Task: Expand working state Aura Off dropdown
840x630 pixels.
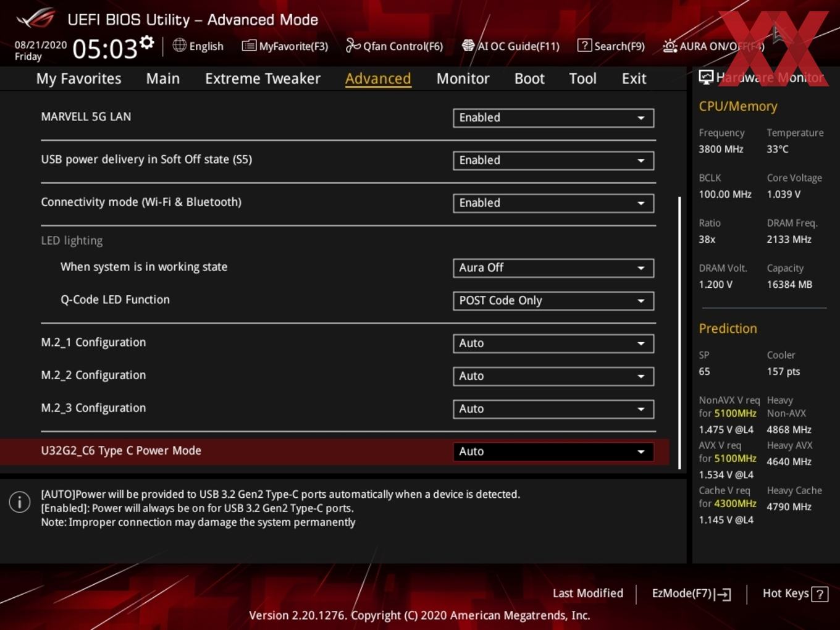Action: (x=553, y=268)
